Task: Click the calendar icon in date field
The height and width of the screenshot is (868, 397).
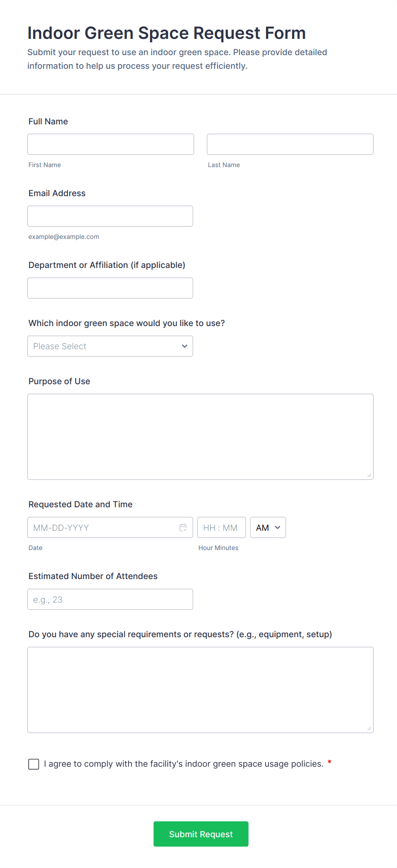Action: (183, 527)
